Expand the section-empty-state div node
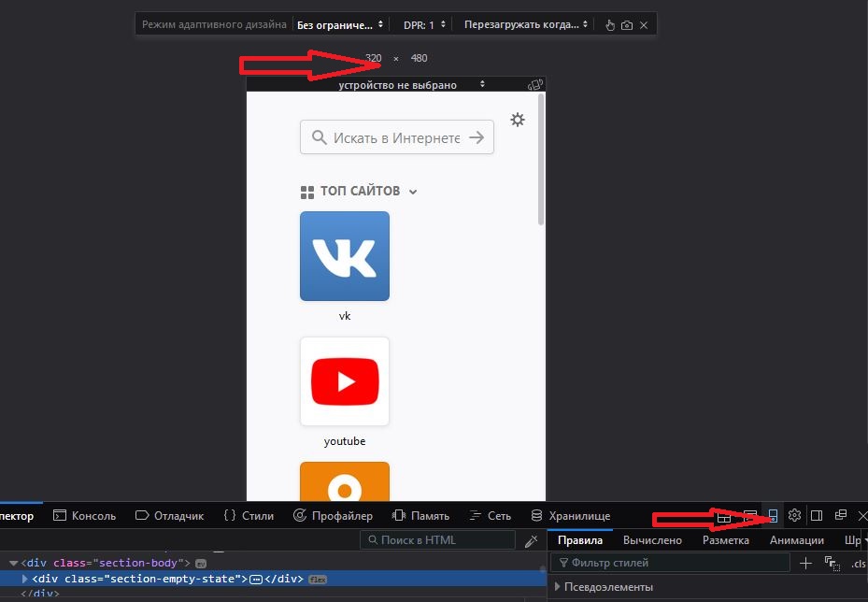 point(24,579)
